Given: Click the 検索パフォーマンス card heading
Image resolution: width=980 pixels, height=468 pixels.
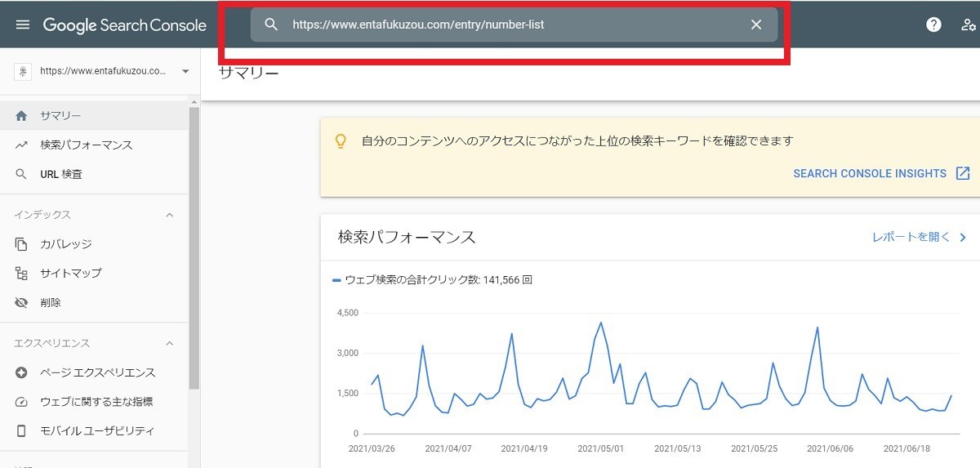Looking at the screenshot, I should (407, 238).
